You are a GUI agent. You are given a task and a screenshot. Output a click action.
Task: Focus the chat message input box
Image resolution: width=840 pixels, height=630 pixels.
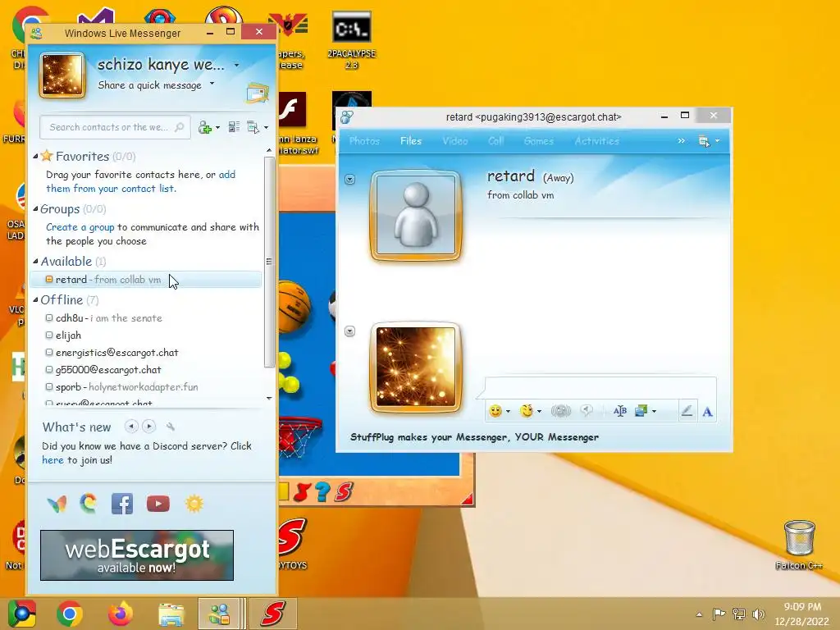click(x=600, y=388)
